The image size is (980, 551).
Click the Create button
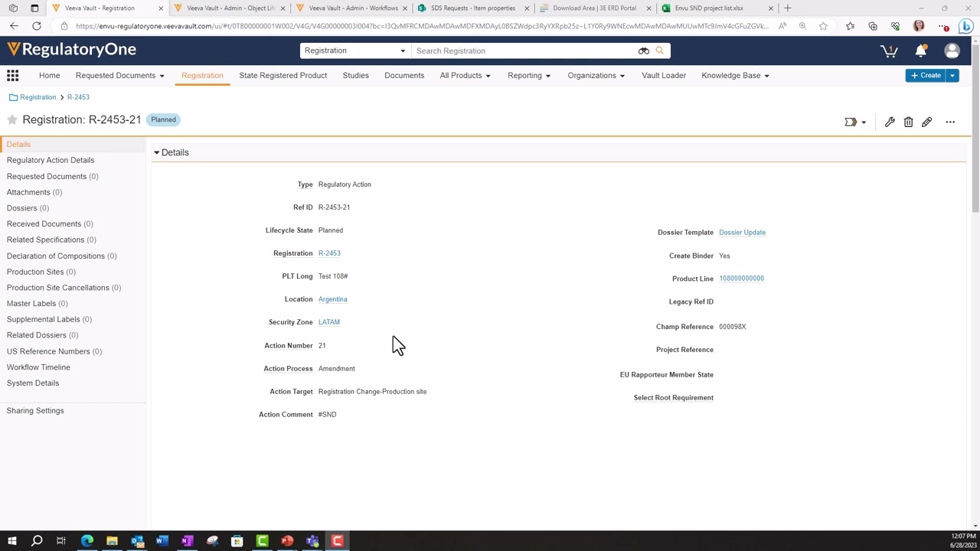(x=926, y=76)
